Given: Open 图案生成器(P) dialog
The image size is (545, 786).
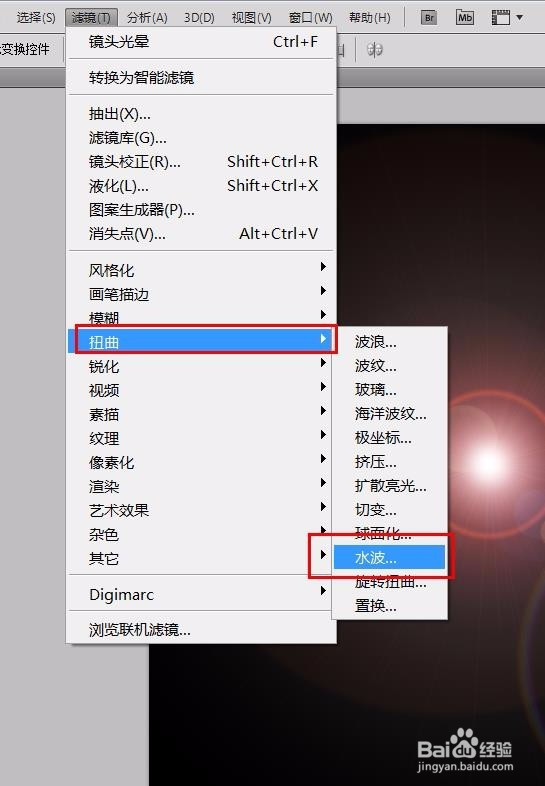Looking at the screenshot, I should (x=202, y=210).
